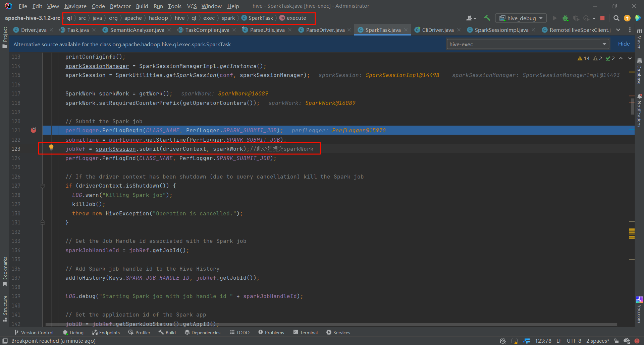Click the vertical scrollbar thumb in editor
This screenshot has height=345, width=644.
click(632, 107)
